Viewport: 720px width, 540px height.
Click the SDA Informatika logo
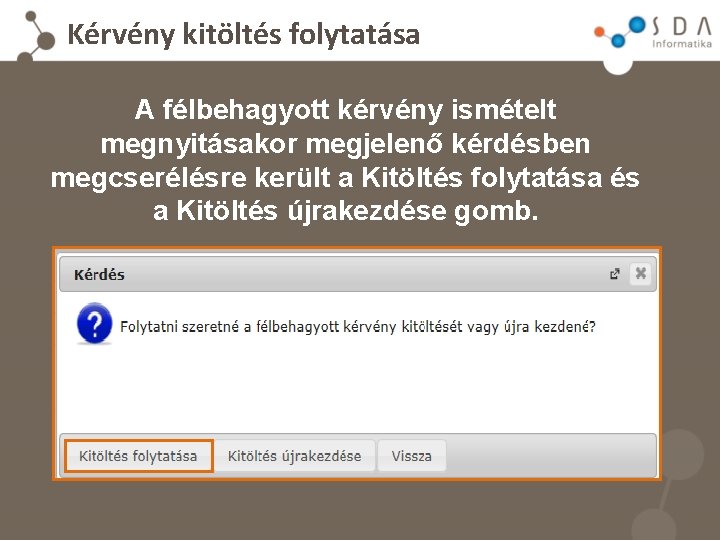click(x=653, y=32)
